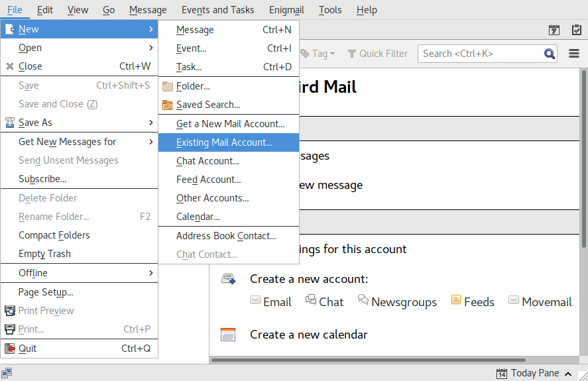Click the Email account link
This screenshot has width=588, height=381.
coord(277,302)
